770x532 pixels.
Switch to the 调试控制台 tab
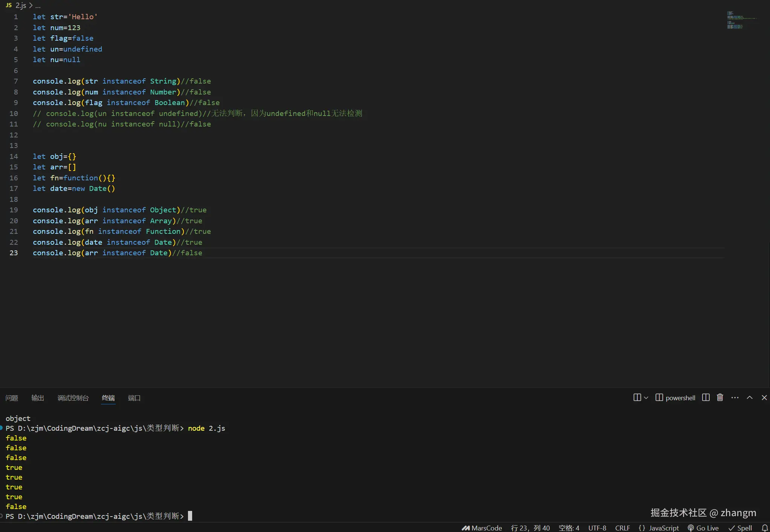(73, 398)
